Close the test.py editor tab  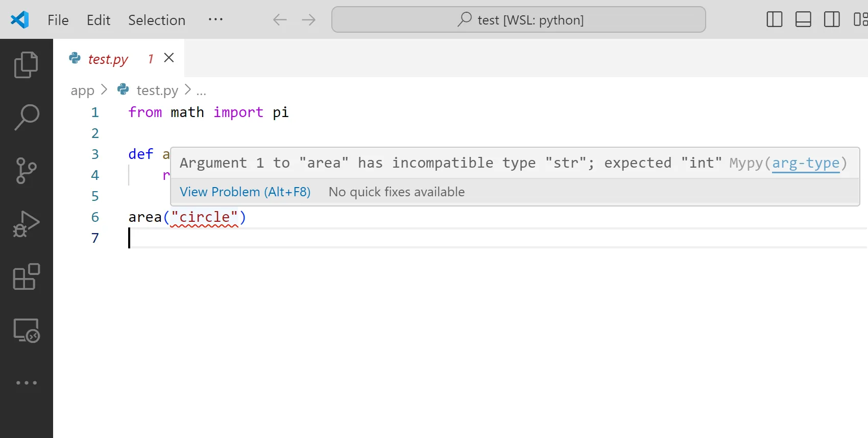tap(169, 58)
